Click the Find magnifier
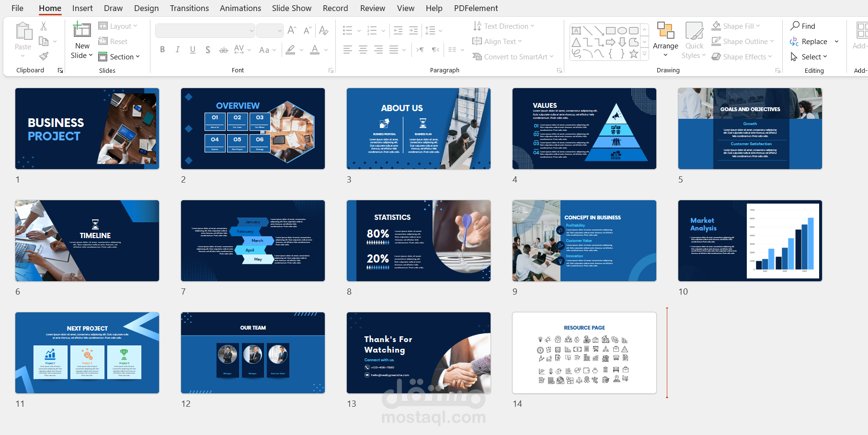868x435 pixels. click(795, 25)
